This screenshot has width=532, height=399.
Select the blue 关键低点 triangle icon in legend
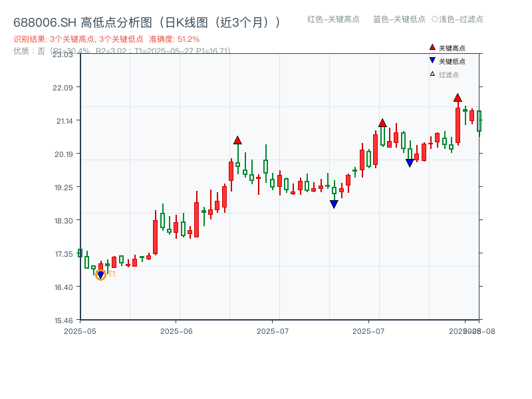(x=432, y=61)
